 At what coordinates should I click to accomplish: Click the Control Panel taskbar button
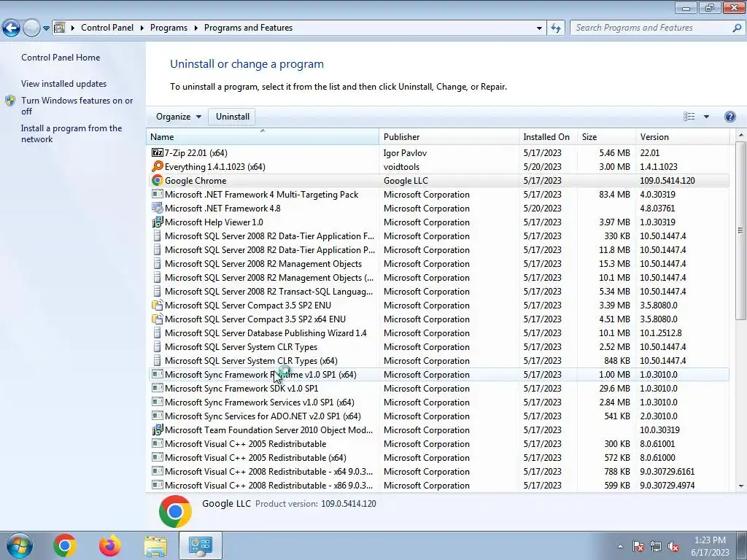click(200, 545)
